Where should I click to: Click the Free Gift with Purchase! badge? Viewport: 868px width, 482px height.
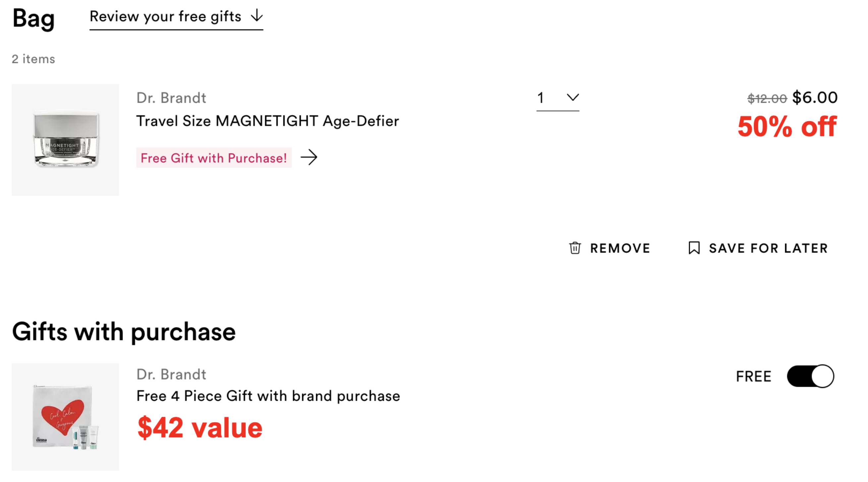214,158
